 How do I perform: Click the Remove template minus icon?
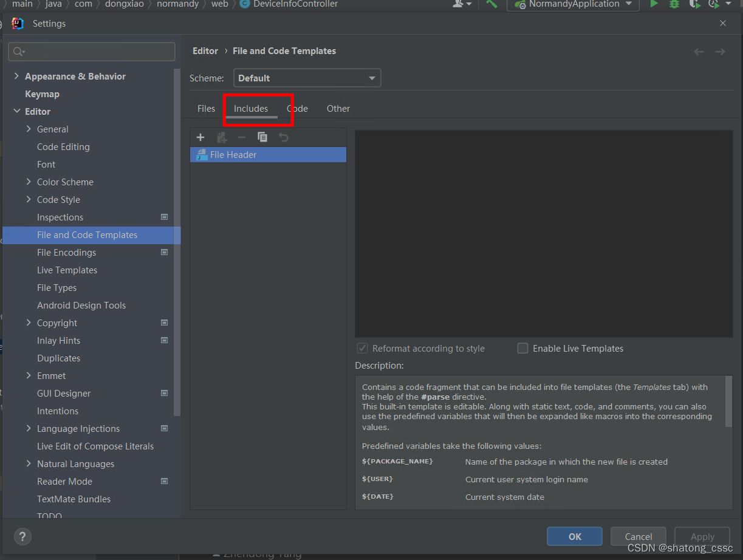(x=242, y=137)
